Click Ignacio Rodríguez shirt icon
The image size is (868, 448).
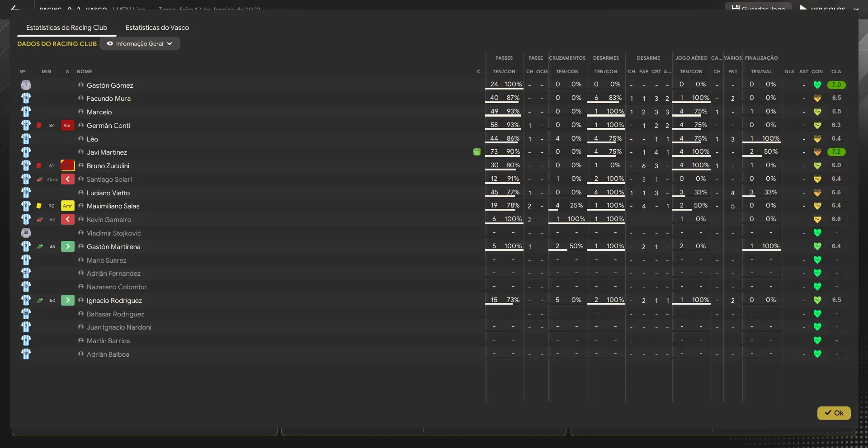click(26, 300)
